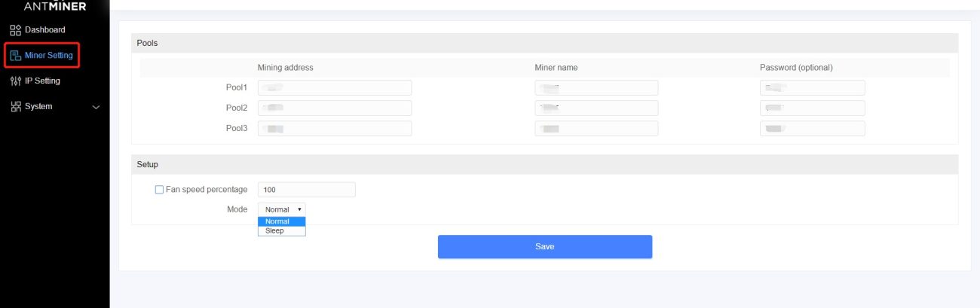The image size is (980, 308).
Task: Edit the fan speed percentage value
Action: point(306,190)
